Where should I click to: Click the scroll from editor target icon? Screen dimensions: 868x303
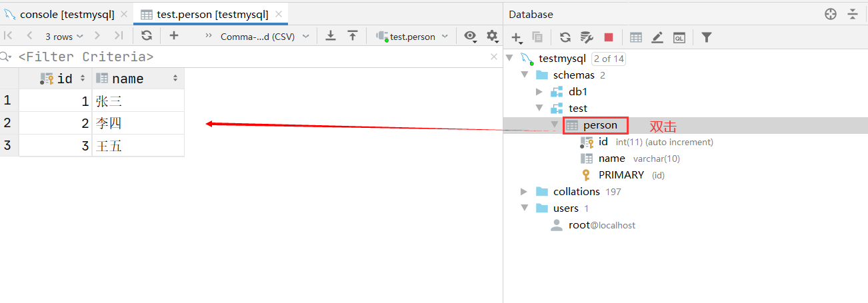(x=831, y=14)
